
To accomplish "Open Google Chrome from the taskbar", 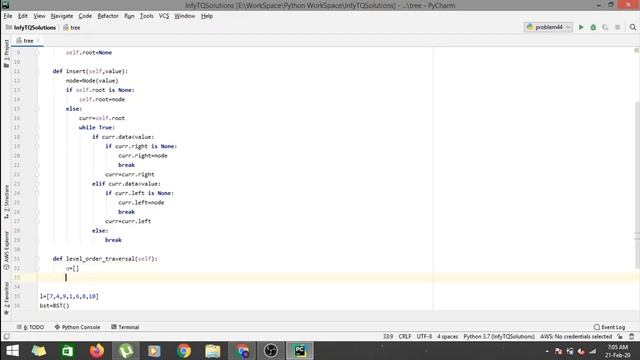I will 184,351.
